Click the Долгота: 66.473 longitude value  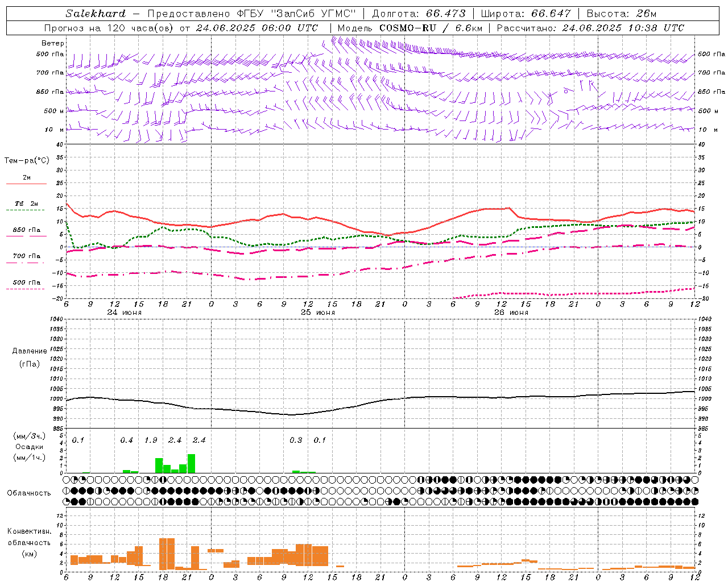pyautogui.click(x=419, y=14)
